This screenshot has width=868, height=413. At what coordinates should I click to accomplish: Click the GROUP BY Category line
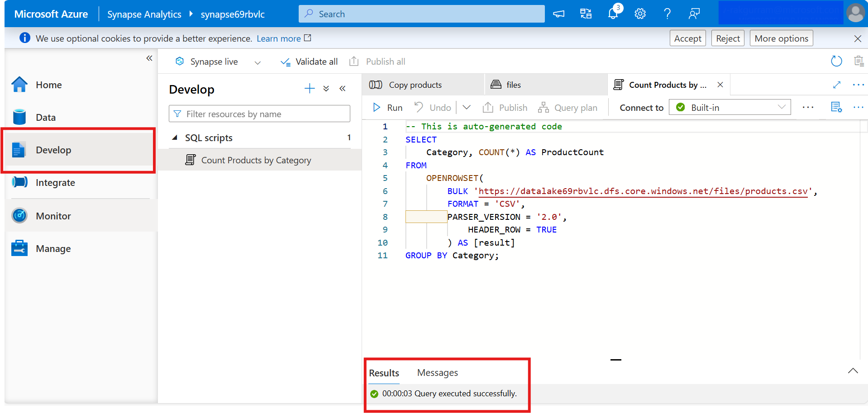click(452, 256)
